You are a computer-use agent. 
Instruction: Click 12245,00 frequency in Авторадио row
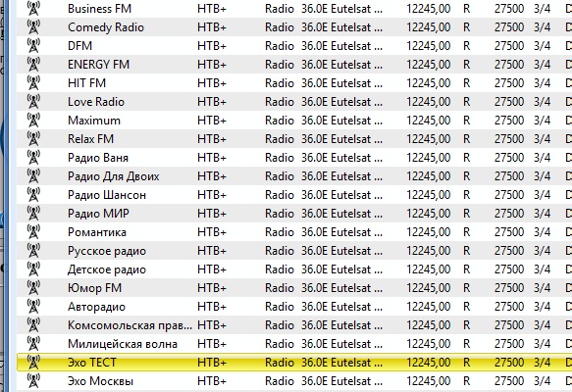pos(429,307)
